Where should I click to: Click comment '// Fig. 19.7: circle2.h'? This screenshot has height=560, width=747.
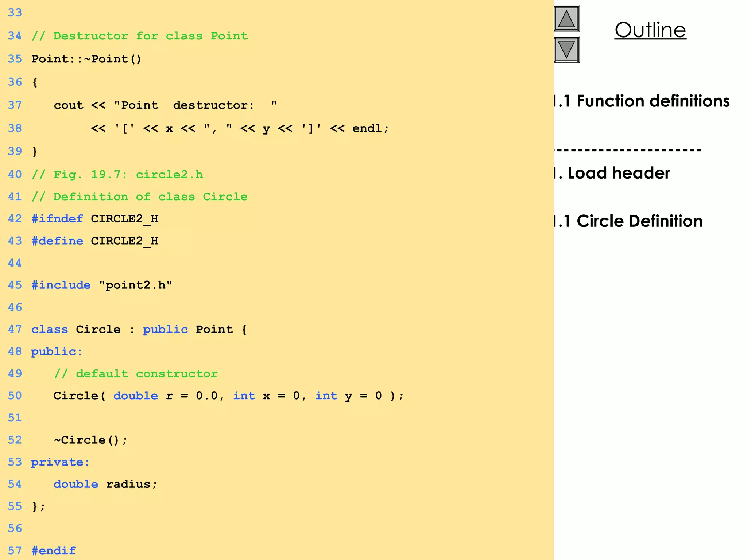117,175
